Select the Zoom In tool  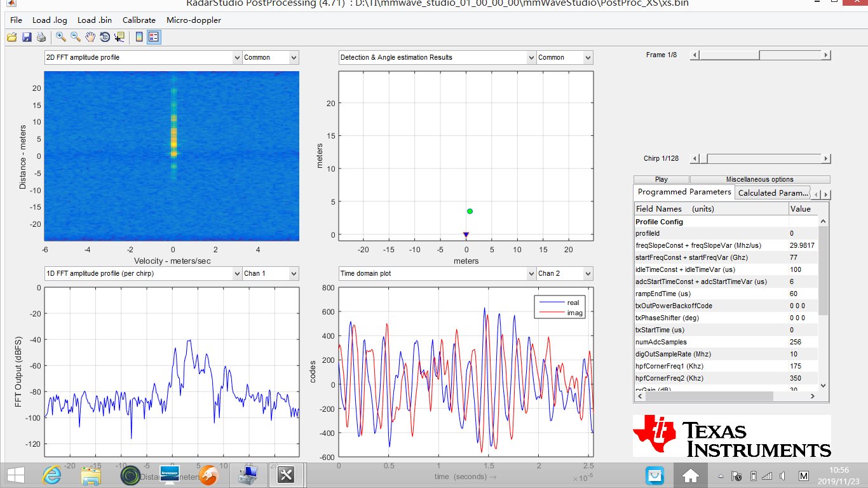[x=60, y=37]
